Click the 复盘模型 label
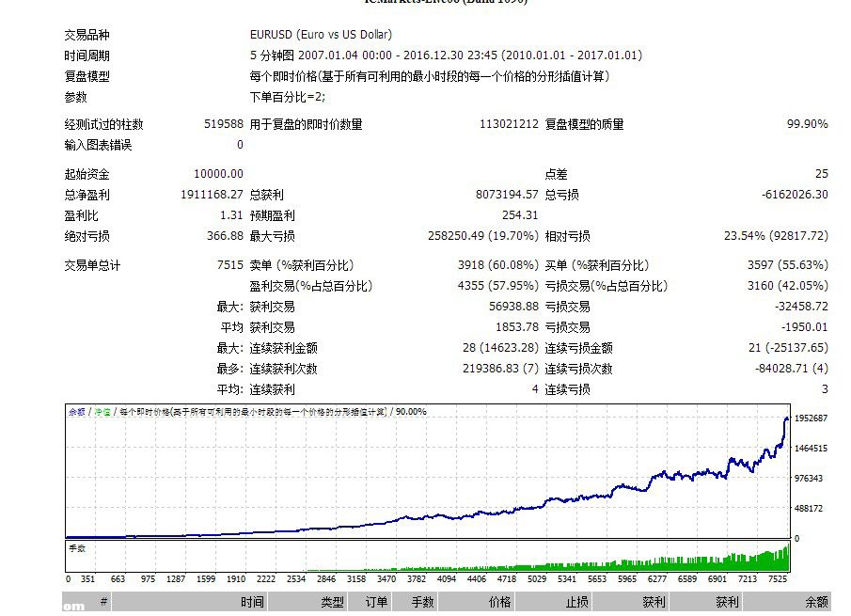851x616 pixels. (x=87, y=76)
